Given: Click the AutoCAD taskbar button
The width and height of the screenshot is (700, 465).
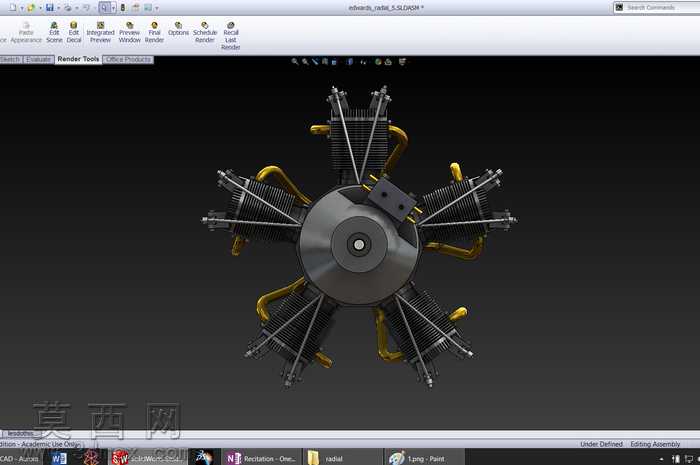Looking at the screenshot, I should click(x=20, y=458).
